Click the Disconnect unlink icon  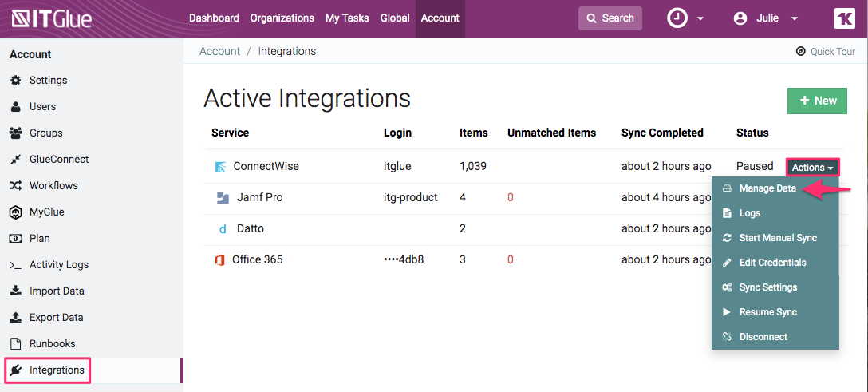pyautogui.click(x=728, y=337)
